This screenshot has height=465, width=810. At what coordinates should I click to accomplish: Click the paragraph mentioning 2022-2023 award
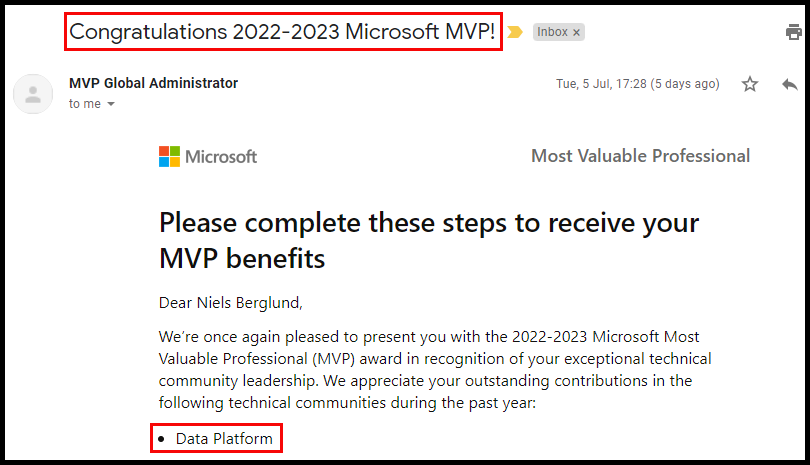[435, 369]
